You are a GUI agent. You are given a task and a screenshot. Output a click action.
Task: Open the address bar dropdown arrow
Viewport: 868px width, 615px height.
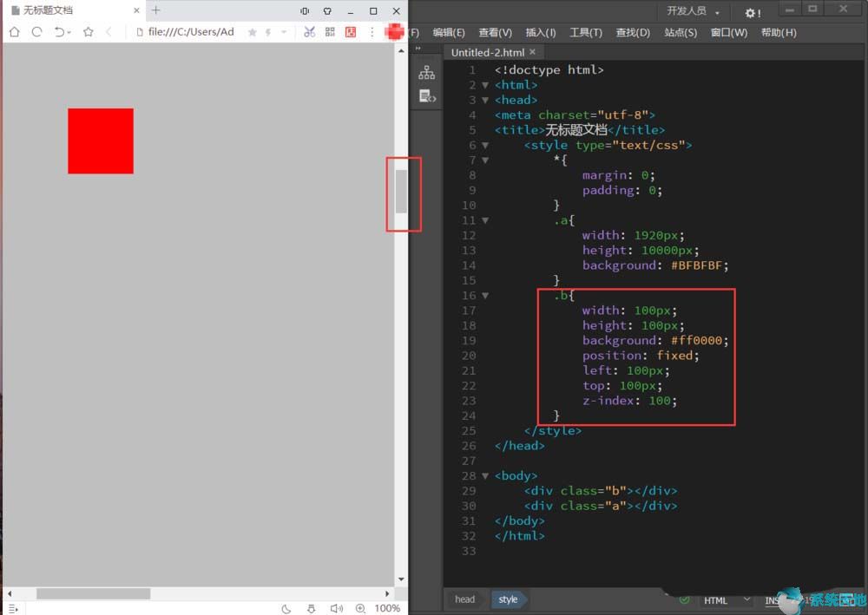(x=284, y=33)
